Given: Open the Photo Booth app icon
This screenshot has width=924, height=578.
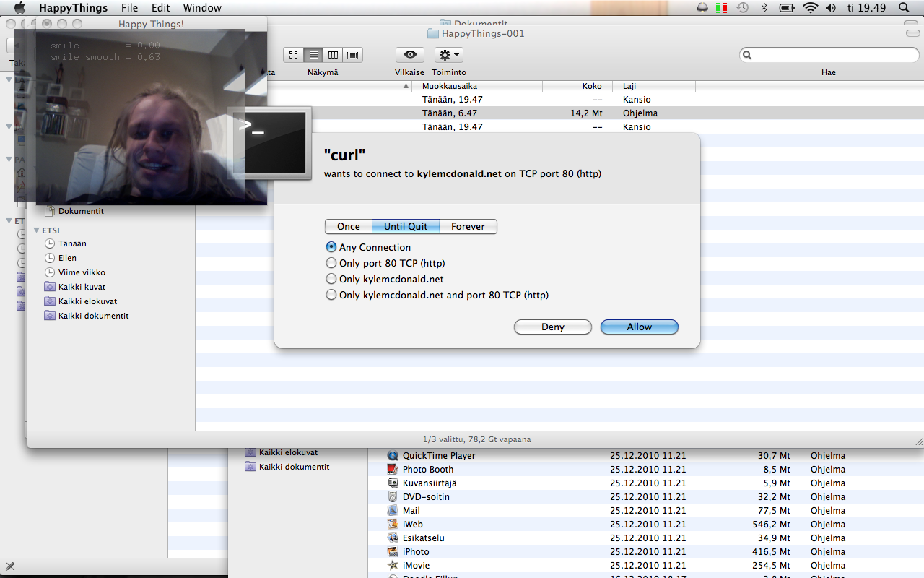Looking at the screenshot, I should coord(393,470).
